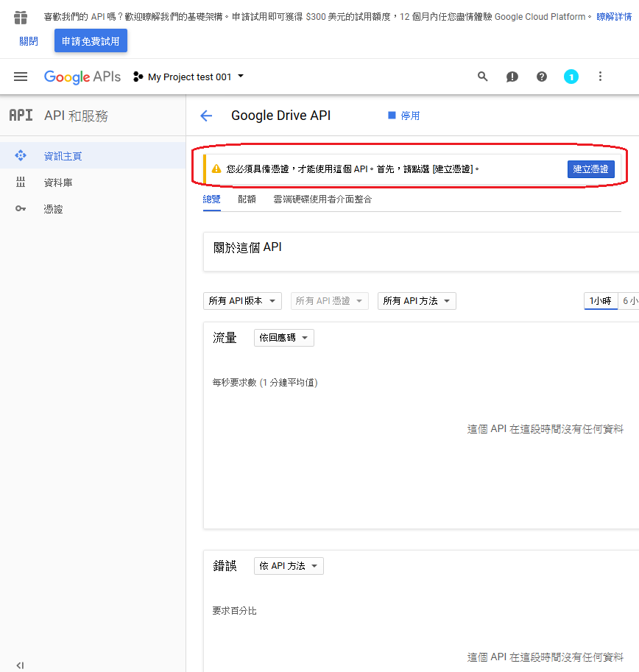Open the My Project test 001 project selector
639x672 pixels.
(x=186, y=77)
